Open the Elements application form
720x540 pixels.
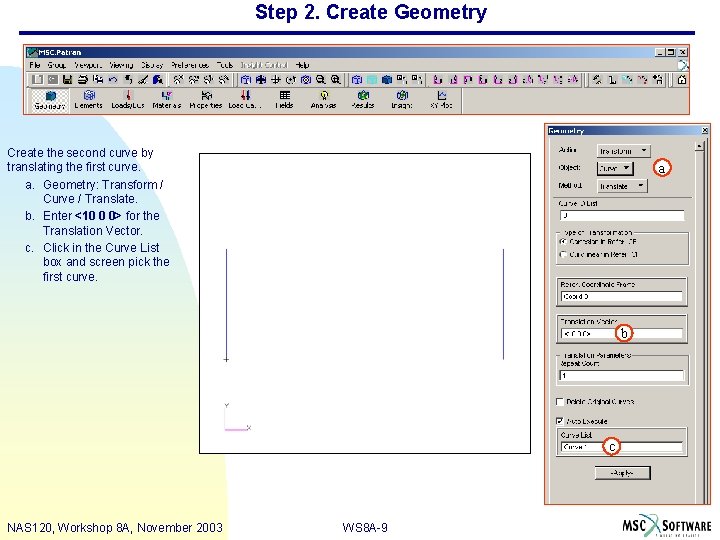click(x=89, y=100)
